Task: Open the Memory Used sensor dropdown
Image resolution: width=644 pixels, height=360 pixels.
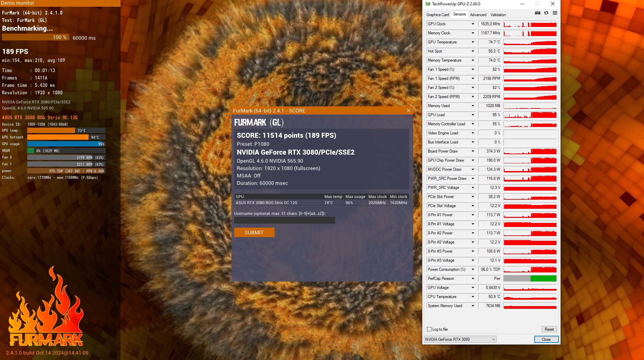Action: coord(473,106)
